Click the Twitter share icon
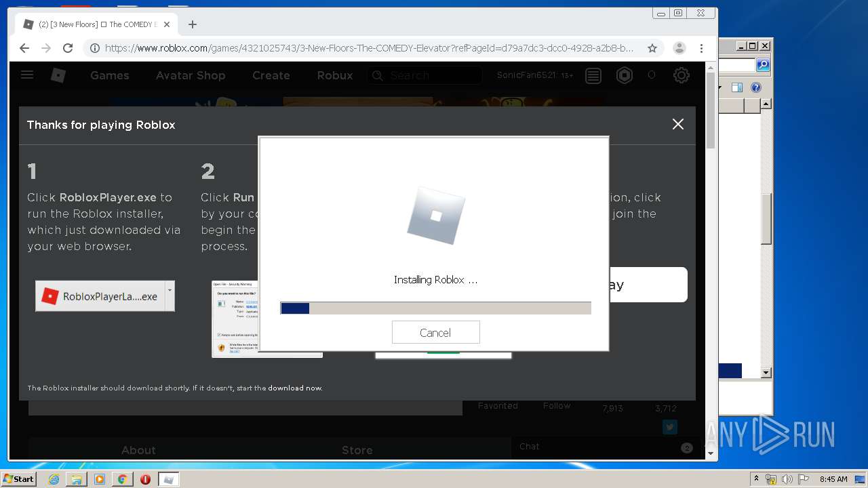Viewport: 868px width, 488px height. [670, 427]
